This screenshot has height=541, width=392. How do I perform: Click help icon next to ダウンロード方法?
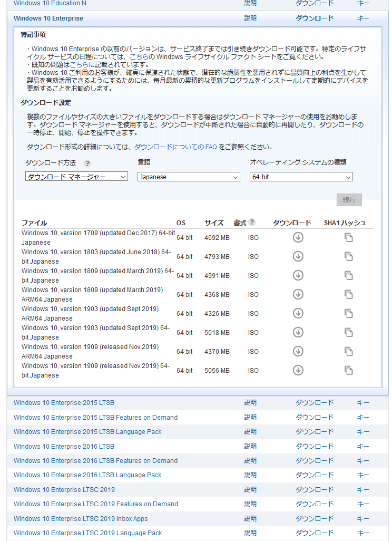[87, 163]
